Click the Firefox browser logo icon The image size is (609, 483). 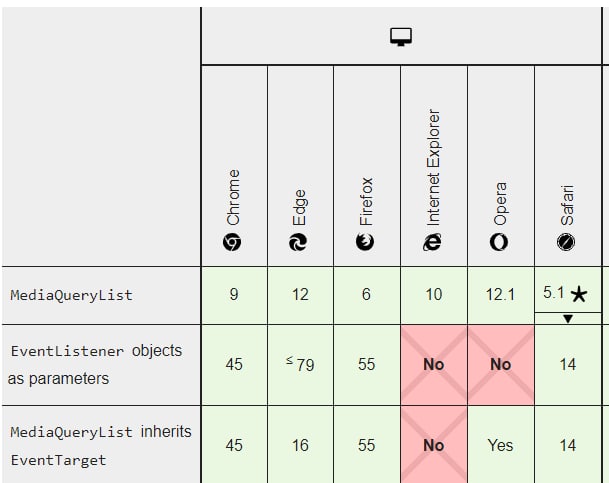[366, 242]
